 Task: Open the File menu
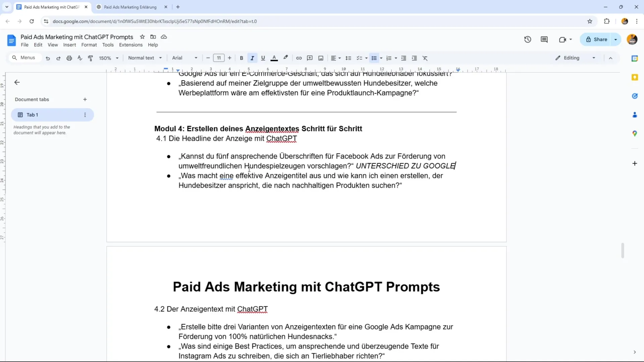click(x=24, y=45)
